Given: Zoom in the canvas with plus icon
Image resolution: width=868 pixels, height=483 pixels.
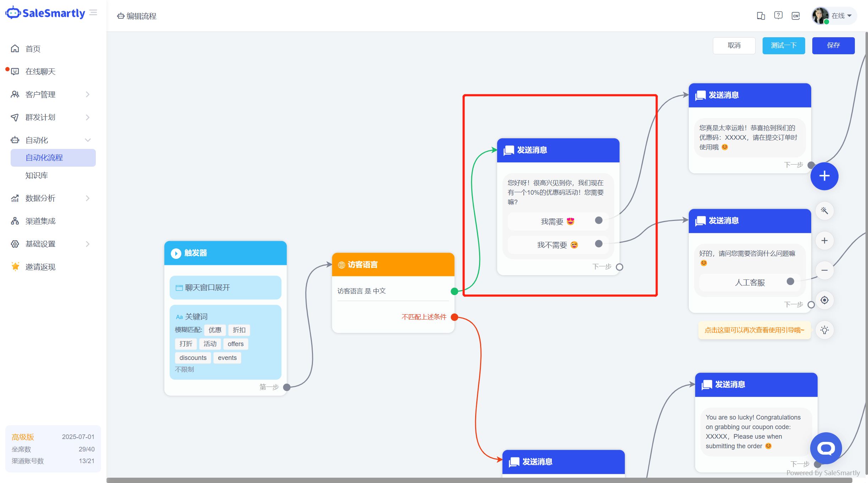Looking at the screenshot, I should coord(824,240).
